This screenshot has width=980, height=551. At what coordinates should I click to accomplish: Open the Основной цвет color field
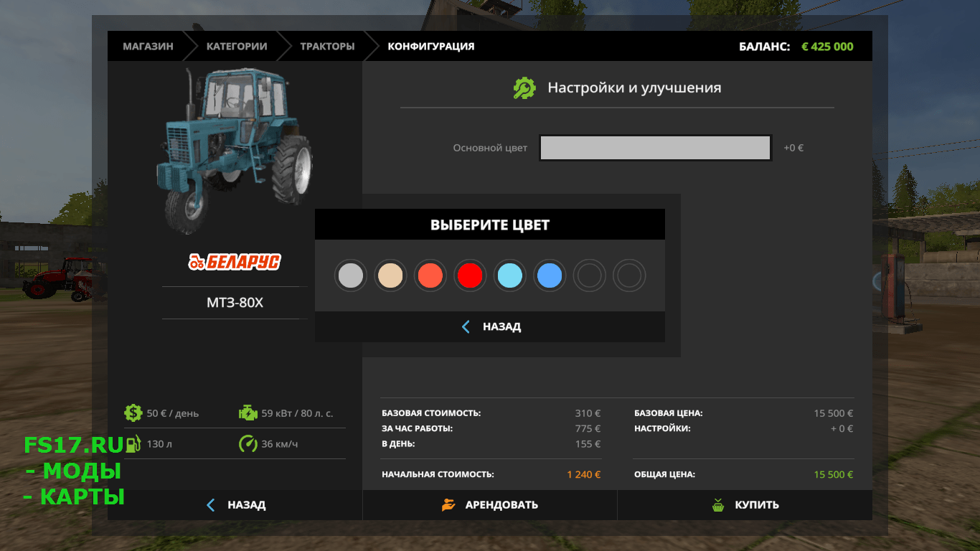tap(656, 148)
